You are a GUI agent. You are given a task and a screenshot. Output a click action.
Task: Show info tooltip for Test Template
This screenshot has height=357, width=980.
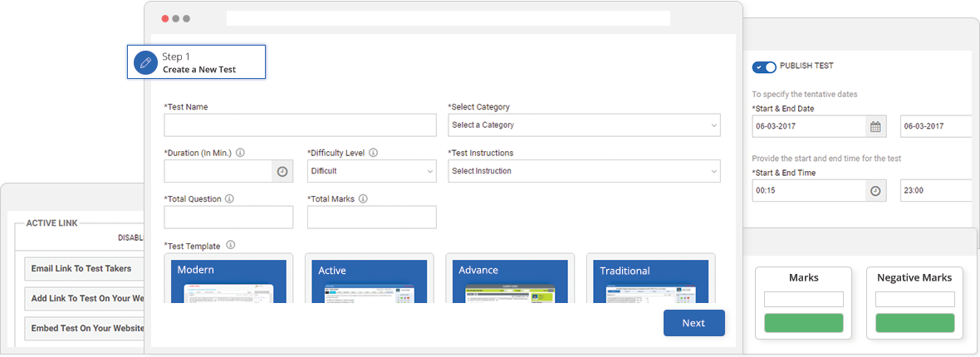(231, 244)
